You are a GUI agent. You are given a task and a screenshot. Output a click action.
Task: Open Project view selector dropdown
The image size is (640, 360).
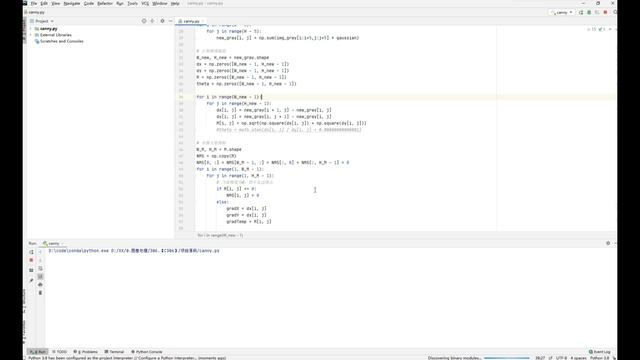click(42, 21)
